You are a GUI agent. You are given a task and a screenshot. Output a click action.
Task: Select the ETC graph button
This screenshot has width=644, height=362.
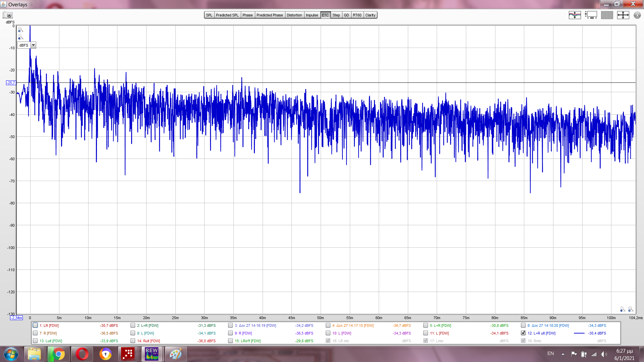pos(325,15)
